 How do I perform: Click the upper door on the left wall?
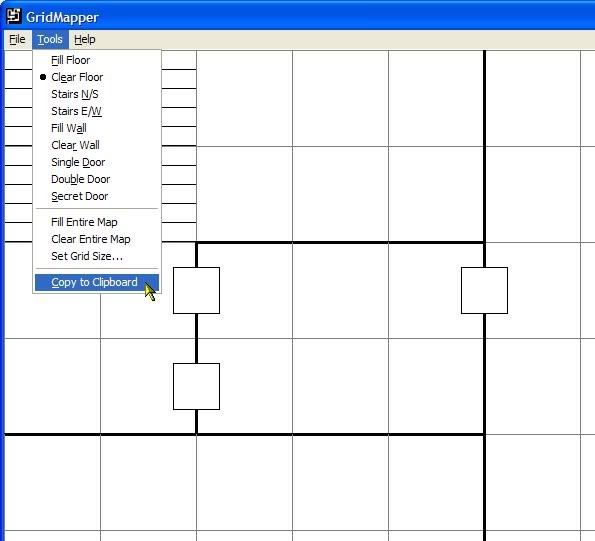tap(196, 291)
